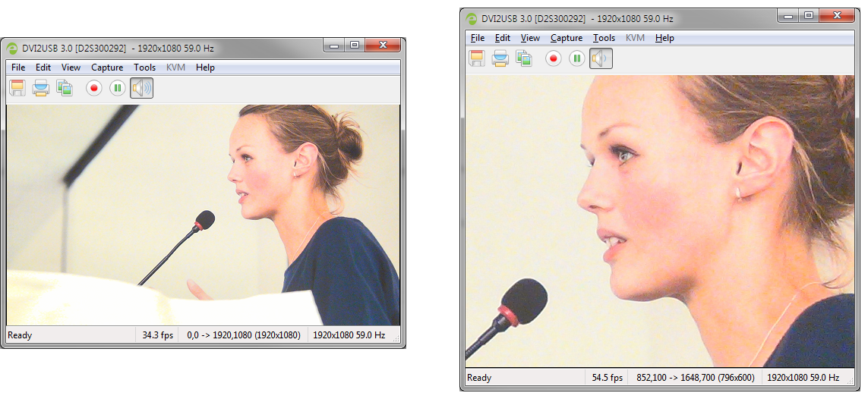Open the File menu in left window
This screenshot has height=399, width=868.
(x=18, y=68)
